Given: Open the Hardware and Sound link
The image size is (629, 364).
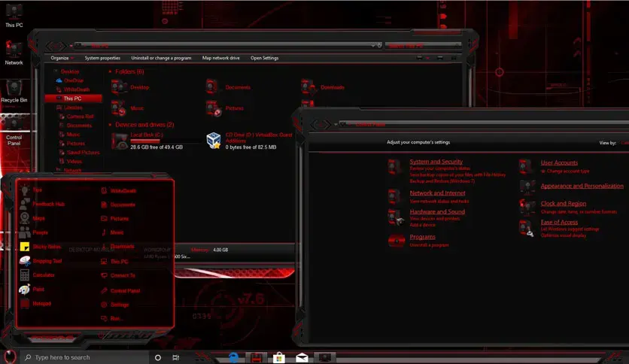Looking at the screenshot, I should (437, 211).
